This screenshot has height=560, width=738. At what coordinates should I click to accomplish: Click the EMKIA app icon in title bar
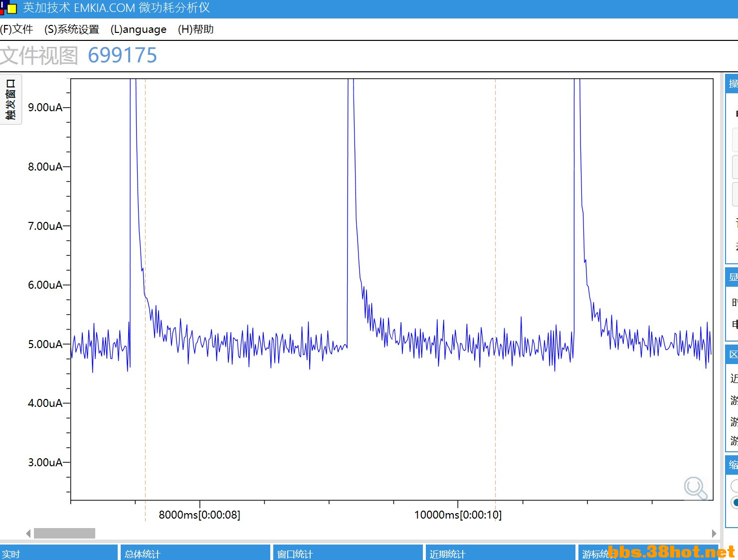click(8, 7)
